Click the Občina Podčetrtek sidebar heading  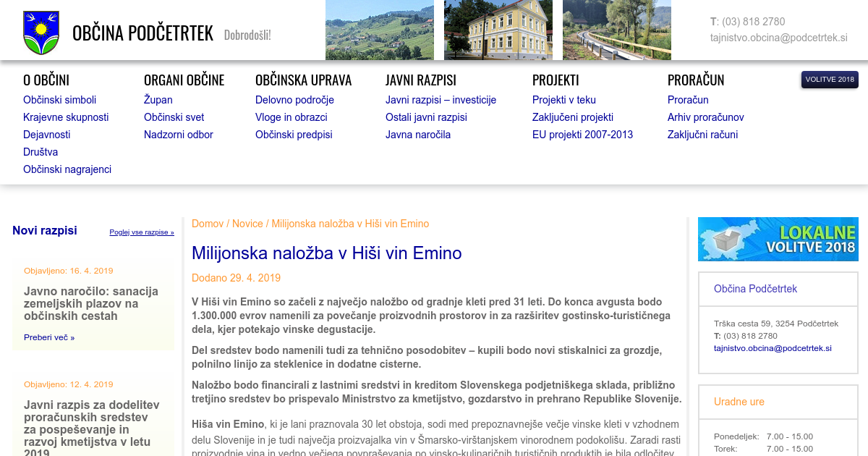point(755,289)
